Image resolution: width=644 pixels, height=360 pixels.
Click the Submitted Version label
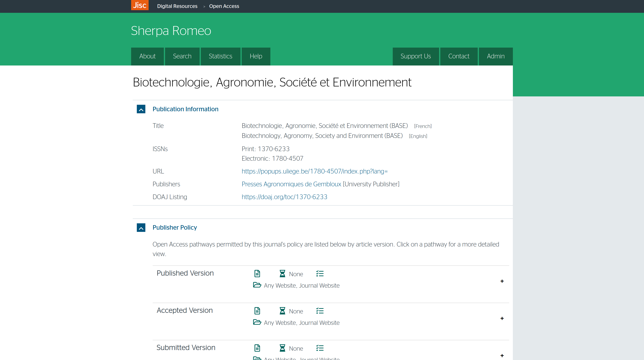tap(186, 348)
